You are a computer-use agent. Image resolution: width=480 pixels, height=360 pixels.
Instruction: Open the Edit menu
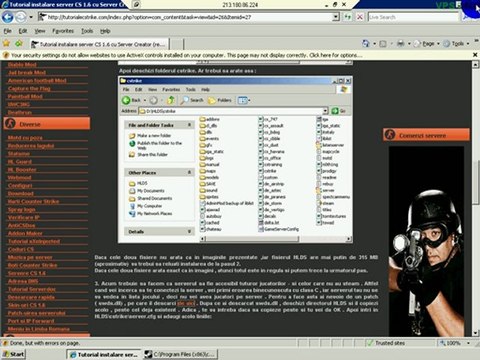coord(23,31)
